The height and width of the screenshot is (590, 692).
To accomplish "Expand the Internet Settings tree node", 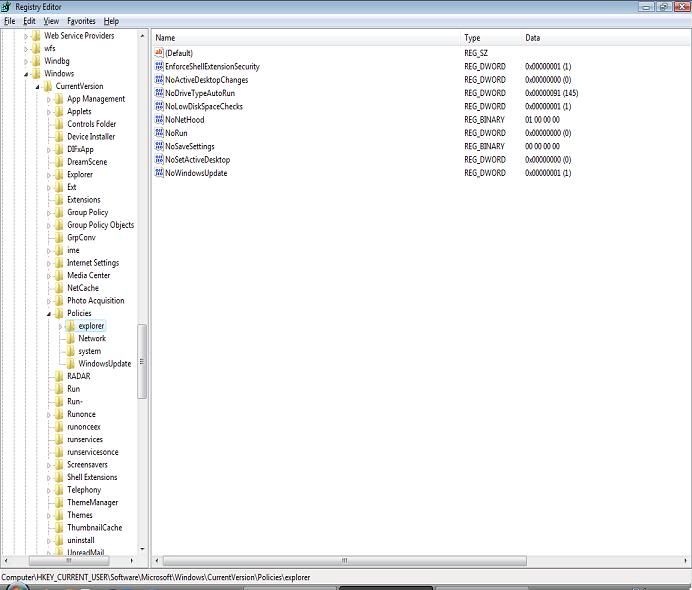I will (x=48, y=263).
